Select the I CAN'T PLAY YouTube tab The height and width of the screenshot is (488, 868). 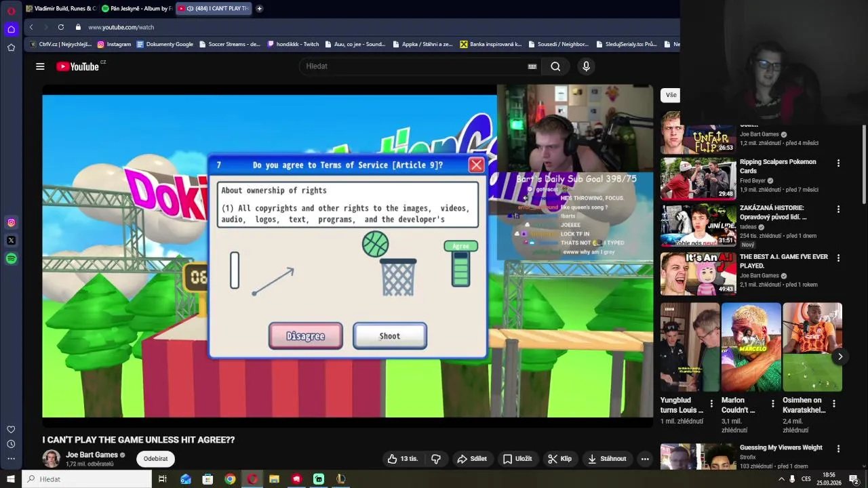point(213,9)
